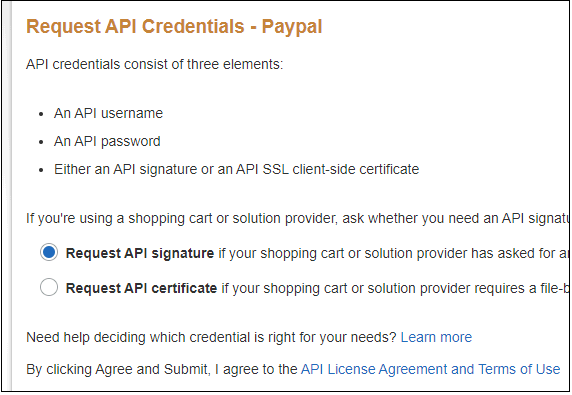Image resolution: width=572 pixels, height=395 pixels.
Task: Click the API SSL client-side certificate list item
Action: click(x=237, y=170)
